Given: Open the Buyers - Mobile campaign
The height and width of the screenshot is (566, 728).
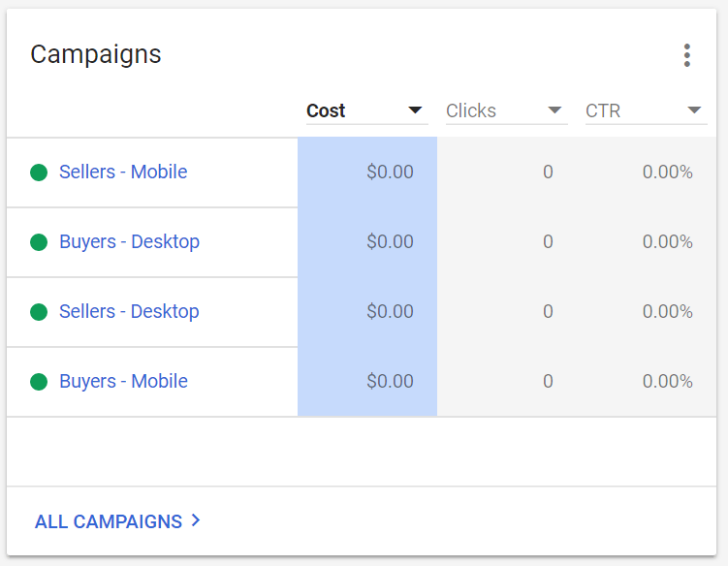Looking at the screenshot, I should [x=123, y=381].
